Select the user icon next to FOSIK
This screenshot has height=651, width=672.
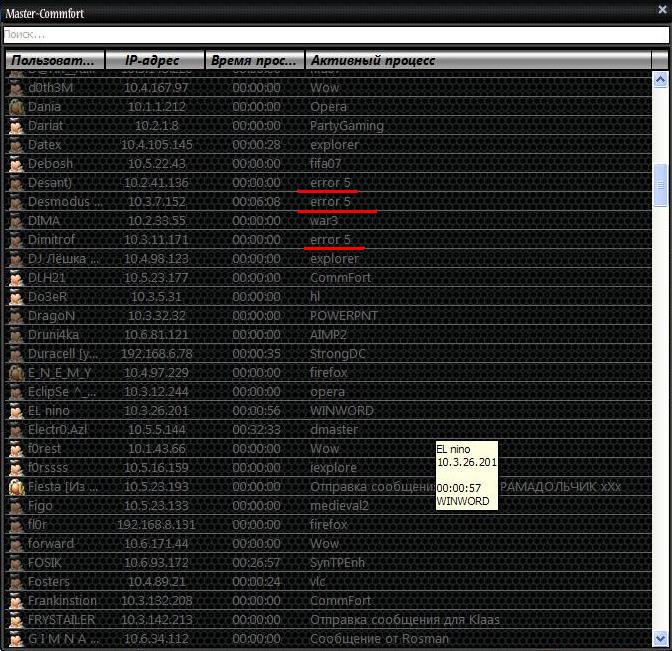[x=16, y=563]
